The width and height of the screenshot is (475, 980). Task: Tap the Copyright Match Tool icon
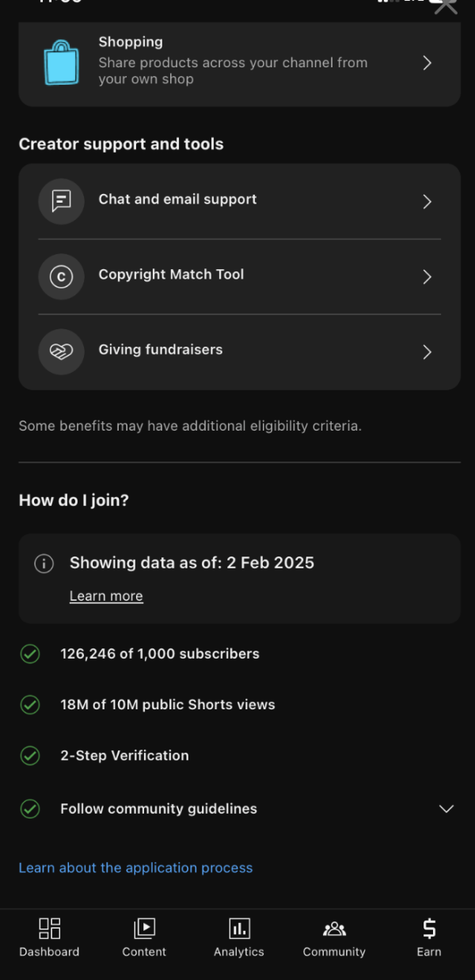click(x=61, y=276)
